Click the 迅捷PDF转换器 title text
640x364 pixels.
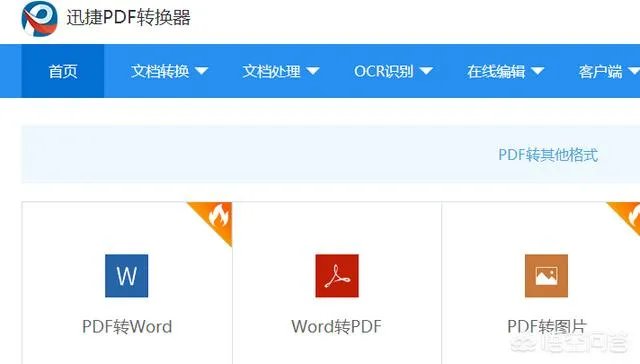[x=129, y=18]
